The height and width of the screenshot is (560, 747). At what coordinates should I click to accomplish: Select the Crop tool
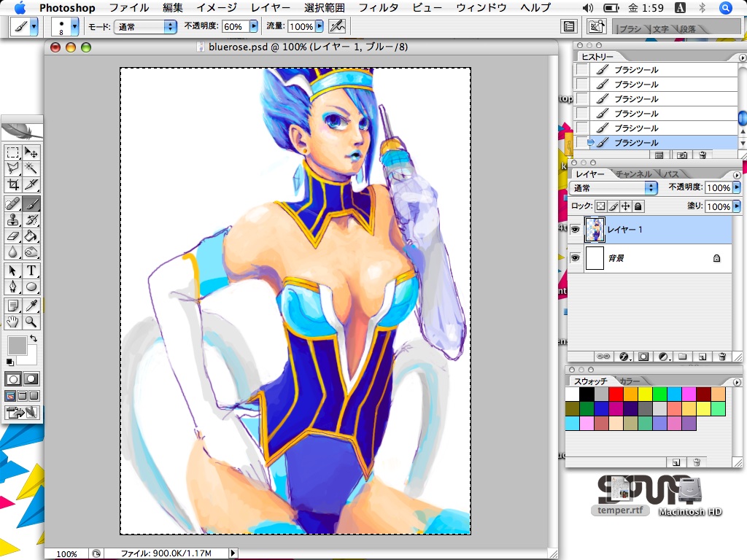(12, 184)
